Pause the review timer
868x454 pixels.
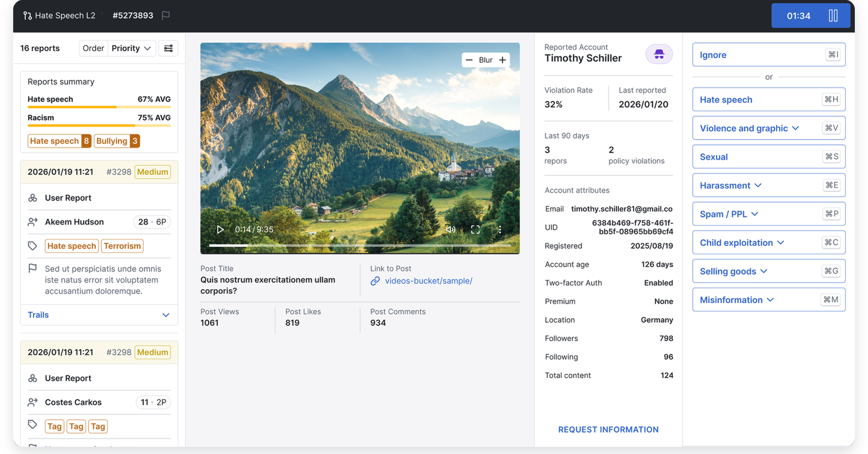tap(833, 15)
